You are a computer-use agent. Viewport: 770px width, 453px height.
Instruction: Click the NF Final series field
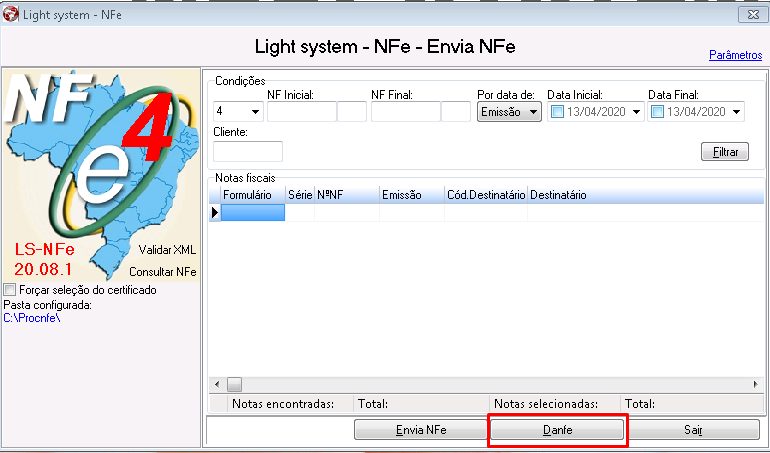456,112
